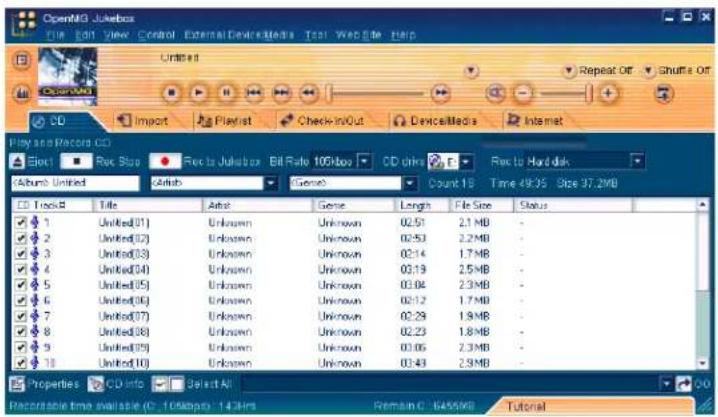This screenshot has height=417, width=718.
Task: Click the mute speaker icon
Action: pos(495,93)
